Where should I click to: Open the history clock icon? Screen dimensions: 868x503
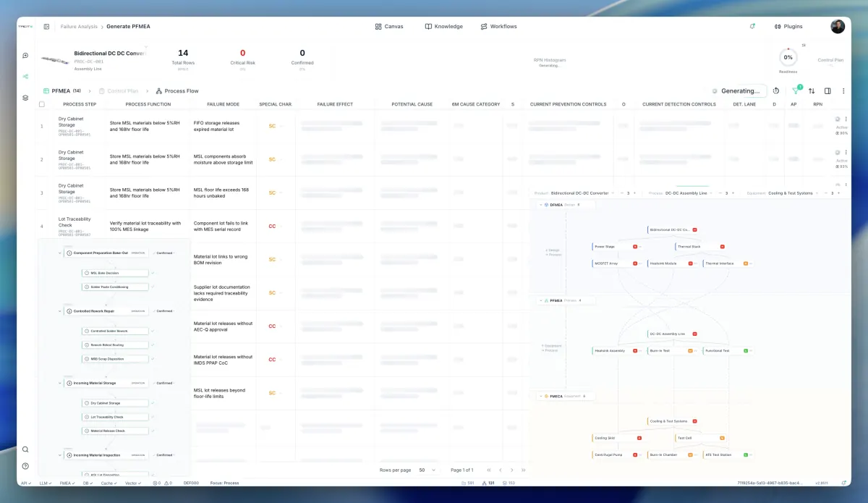click(x=776, y=91)
